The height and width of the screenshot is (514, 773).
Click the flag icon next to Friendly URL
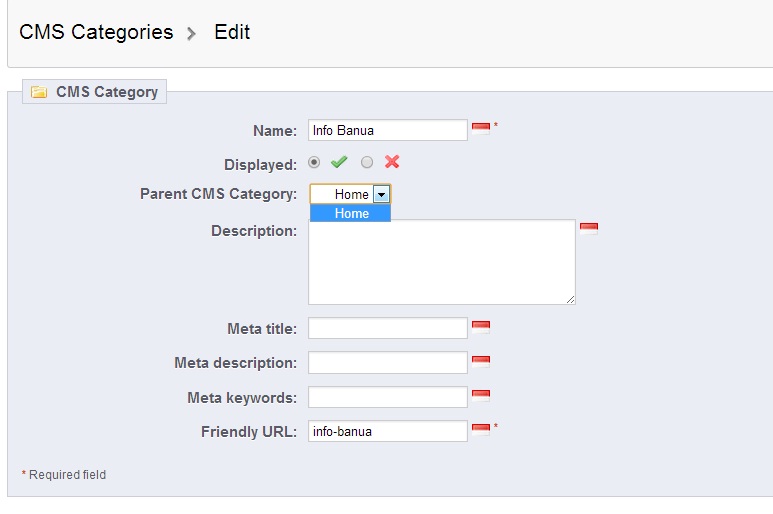(481, 429)
